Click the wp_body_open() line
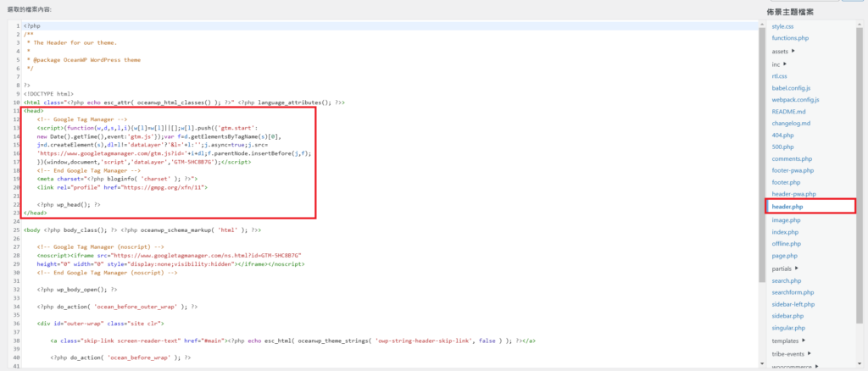The image size is (868, 371). [77, 289]
